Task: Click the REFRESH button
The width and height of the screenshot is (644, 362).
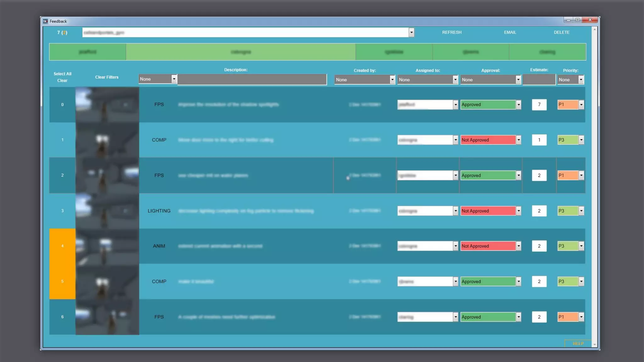Action: [452, 32]
